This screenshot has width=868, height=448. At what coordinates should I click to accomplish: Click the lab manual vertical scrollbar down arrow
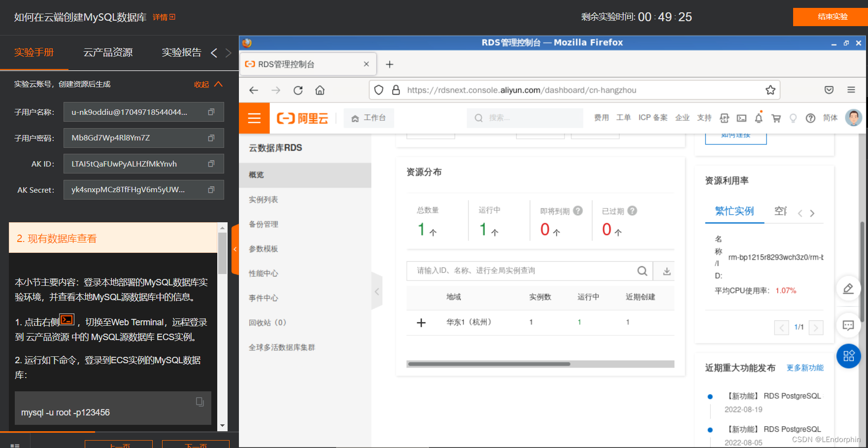tap(222, 426)
